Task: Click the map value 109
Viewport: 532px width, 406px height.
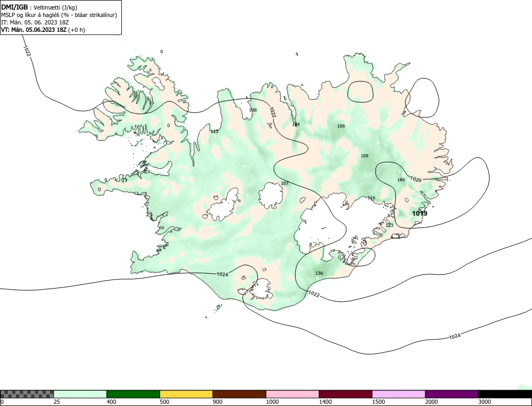Action: (364, 156)
